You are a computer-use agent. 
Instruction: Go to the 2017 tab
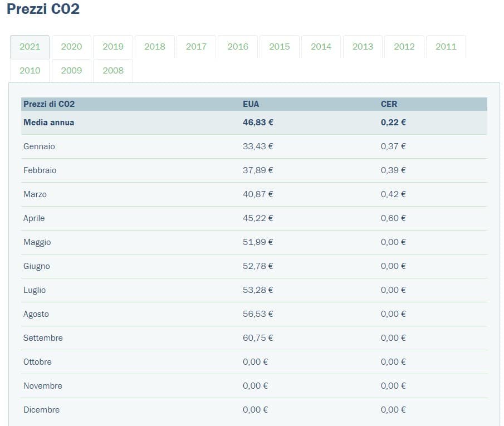click(x=196, y=47)
